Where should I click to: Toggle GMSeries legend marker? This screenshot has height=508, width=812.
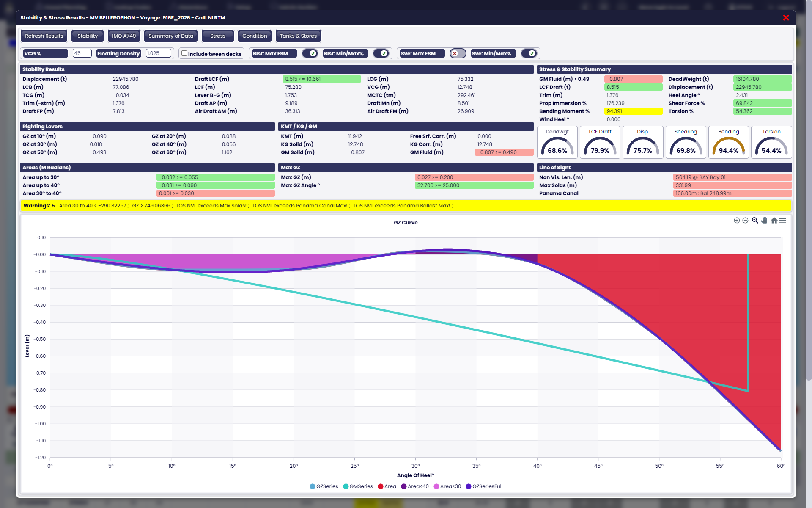[346, 486]
